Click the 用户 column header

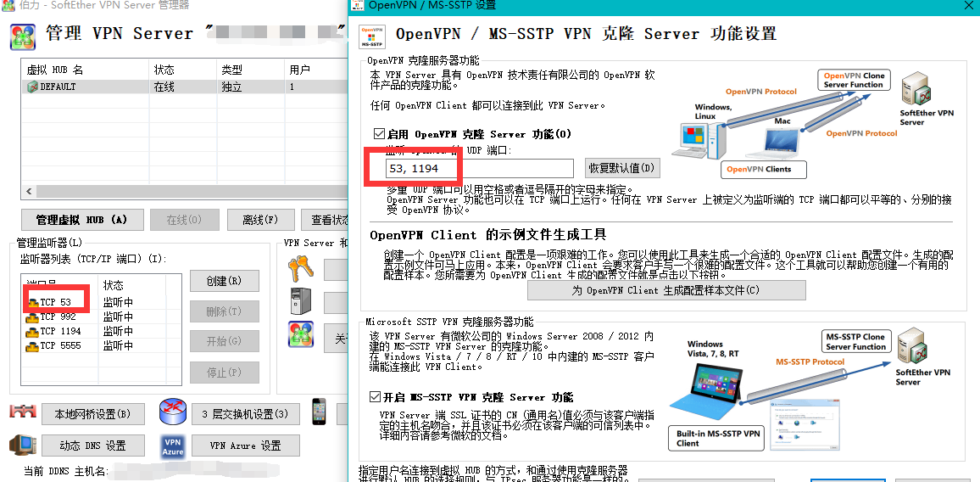315,69
